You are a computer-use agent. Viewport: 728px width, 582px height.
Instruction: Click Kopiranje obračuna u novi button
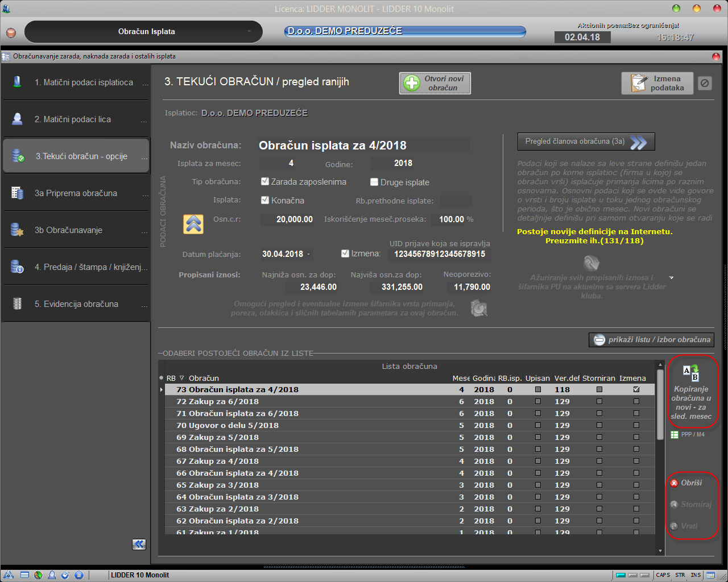[x=691, y=393]
